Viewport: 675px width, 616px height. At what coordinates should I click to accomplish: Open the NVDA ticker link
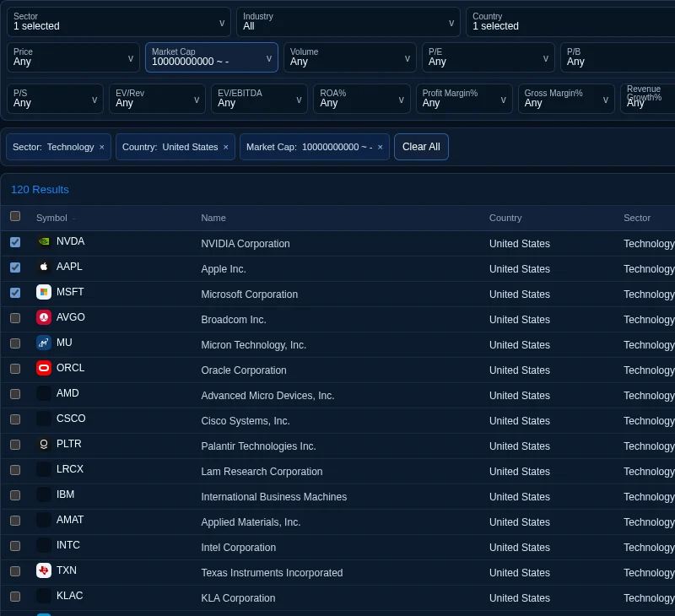point(70,241)
